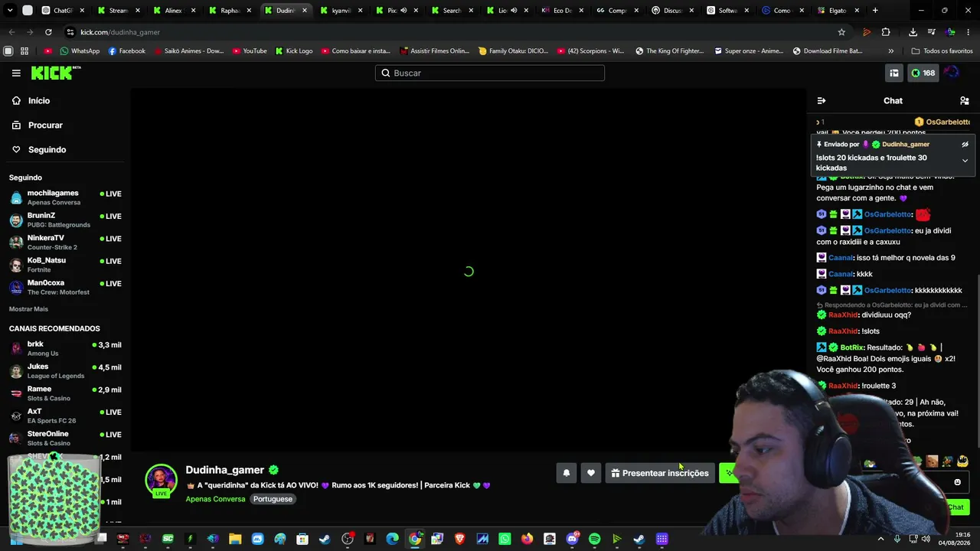
Task: Open the recommended channel Ramee
Action: pyautogui.click(x=65, y=393)
